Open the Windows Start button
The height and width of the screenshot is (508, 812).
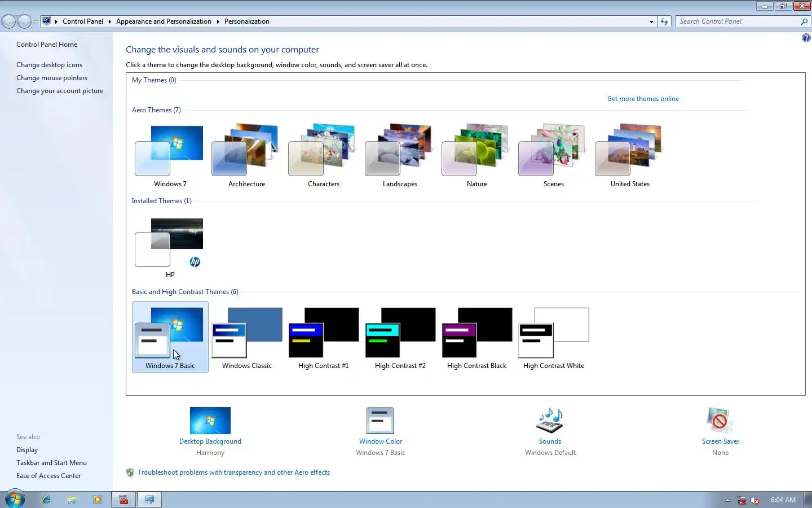point(15,500)
